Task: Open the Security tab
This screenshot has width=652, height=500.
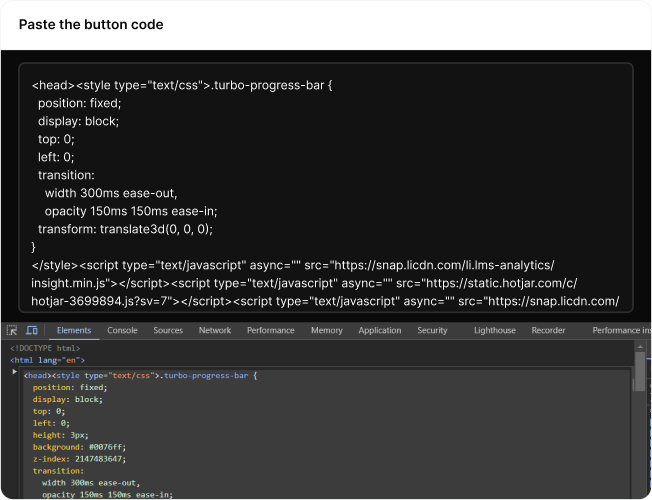Action: click(x=432, y=331)
